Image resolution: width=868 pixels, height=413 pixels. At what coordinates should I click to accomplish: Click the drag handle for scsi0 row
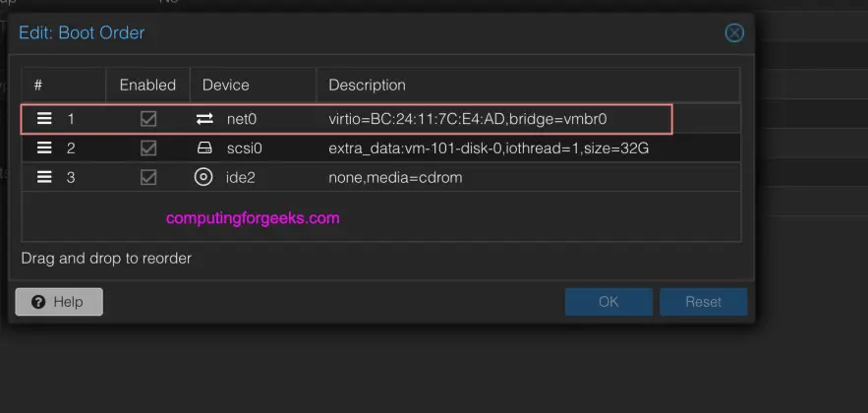44,148
